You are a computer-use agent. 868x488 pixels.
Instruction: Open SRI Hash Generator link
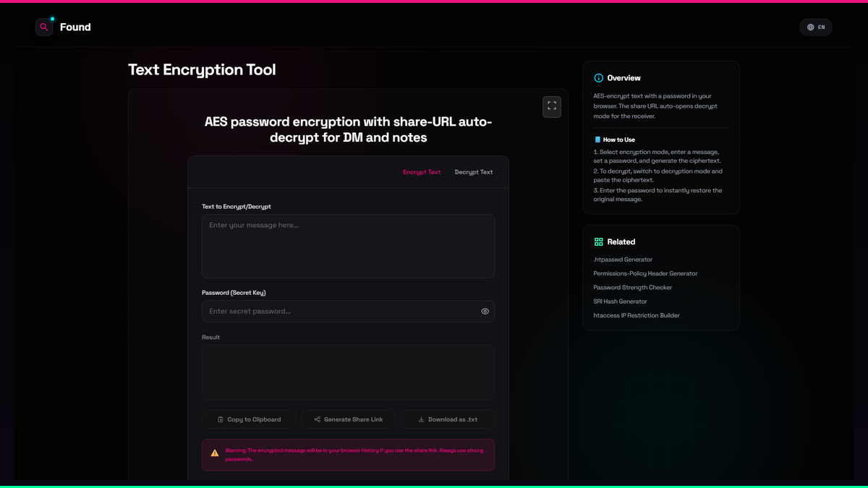621,301
